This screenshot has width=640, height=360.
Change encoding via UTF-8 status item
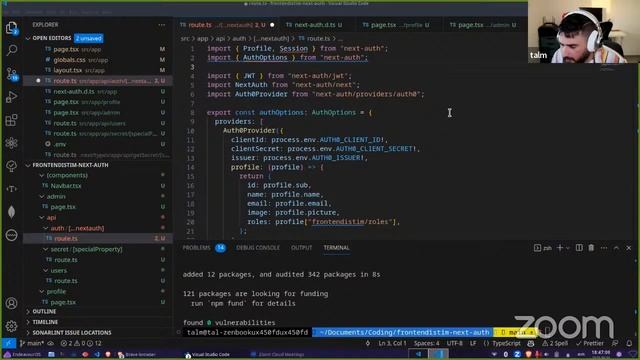pos(454,343)
